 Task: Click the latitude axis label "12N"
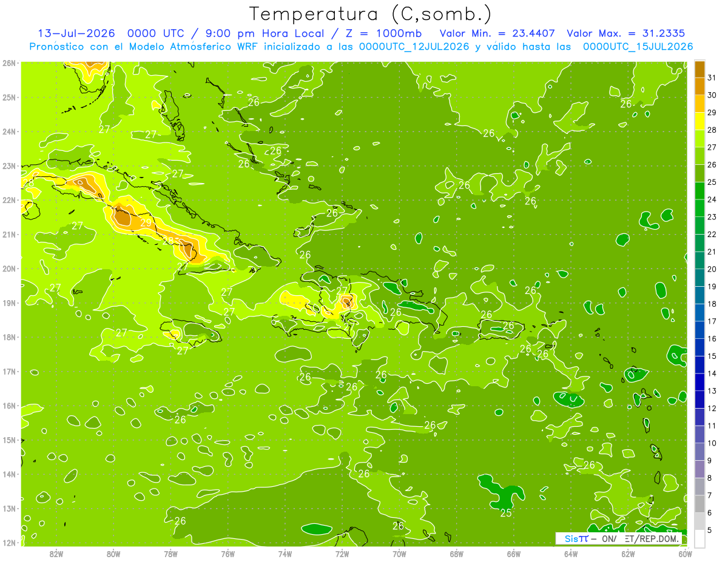click(x=9, y=543)
